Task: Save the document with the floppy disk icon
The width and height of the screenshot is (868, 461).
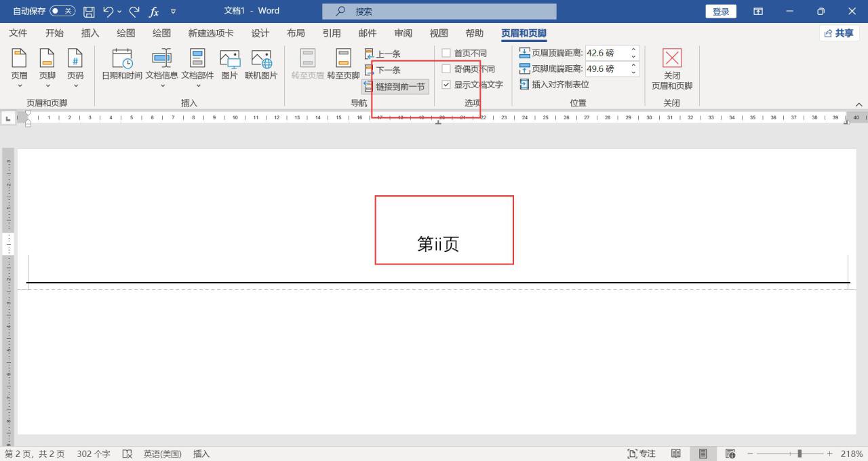Action: tap(89, 12)
